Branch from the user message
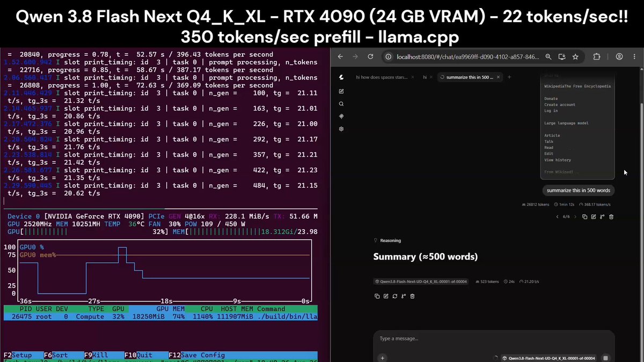The image size is (644, 362). [602, 217]
